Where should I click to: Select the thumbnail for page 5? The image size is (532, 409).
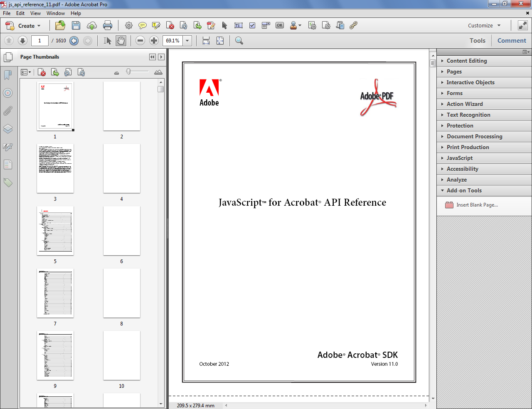[x=55, y=231]
